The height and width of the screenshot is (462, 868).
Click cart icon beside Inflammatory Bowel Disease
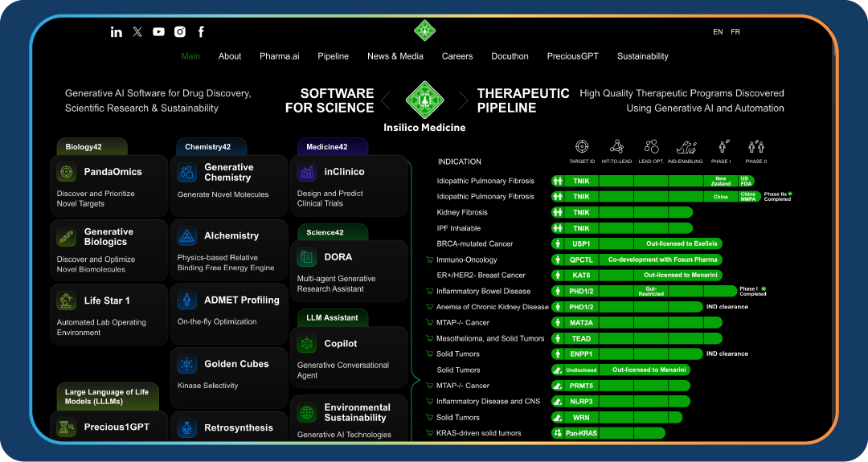pyautogui.click(x=429, y=291)
